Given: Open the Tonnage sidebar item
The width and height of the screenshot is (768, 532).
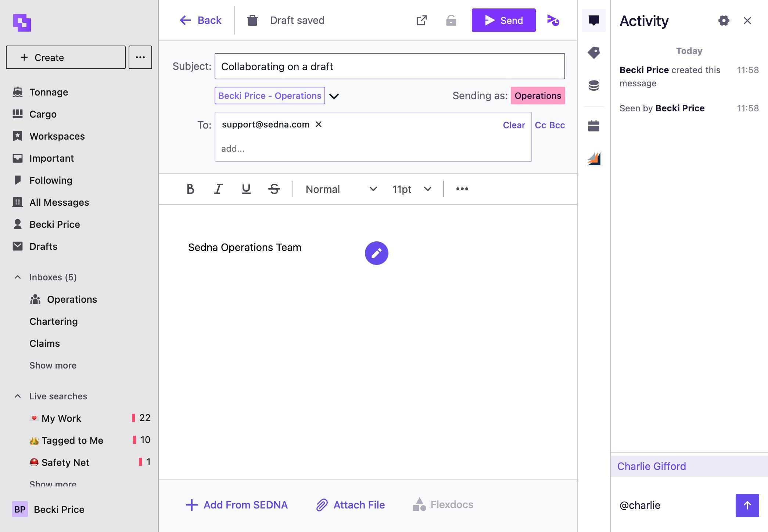Looking at the screenshot, I should tap(49, 92).
